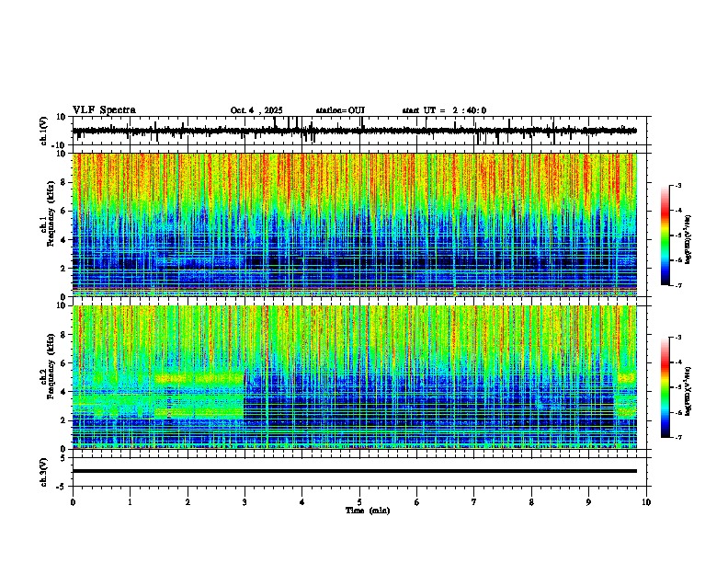The height and width of the screenshot is (563, 728).
Task: Click time axis tick label "3"
Action: click(x=245, y=502)
